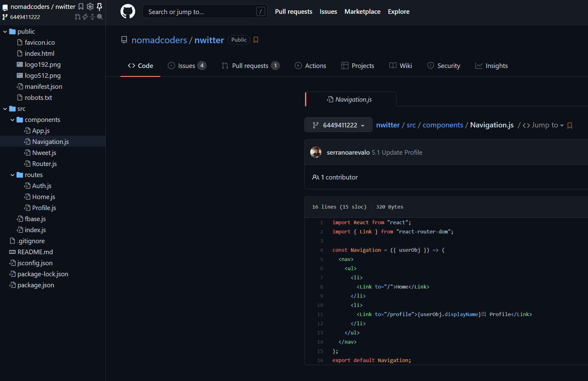Viewport: 588px width, 381px height.
Task: Click components in the file breadcrumb
Action: (x=443, y=125)
